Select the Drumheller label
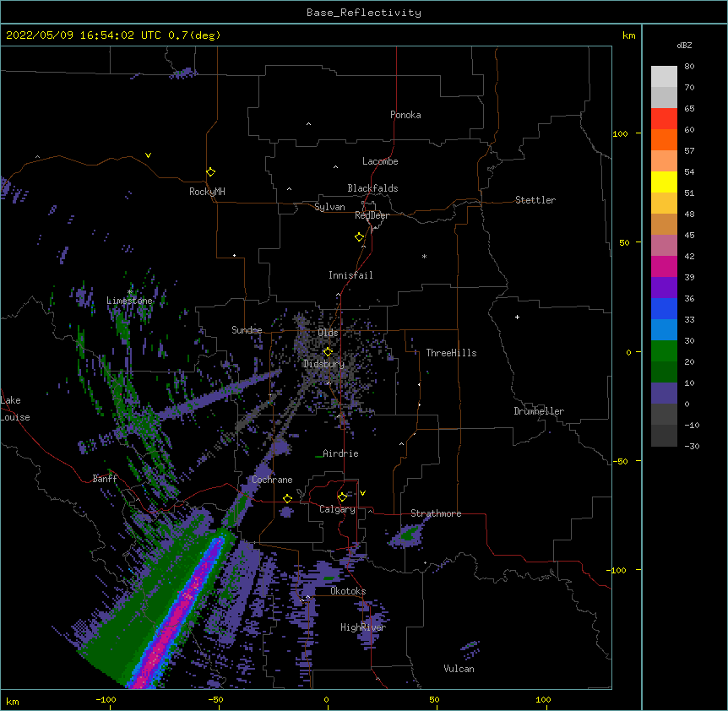This screenshot has width=728, height=711. [x=539, y=411]
